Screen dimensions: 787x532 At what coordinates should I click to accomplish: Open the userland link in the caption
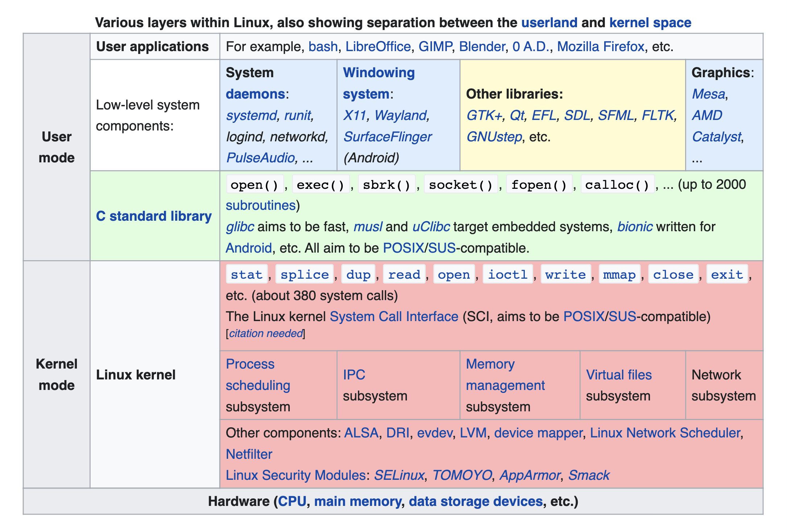(x=549, y=22)
